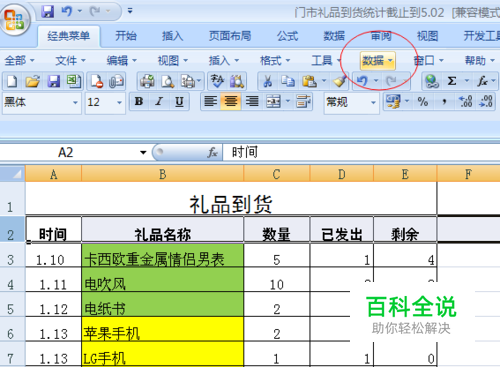The height and width of the screenshot is (367, 500).
Task: Click Increase Decimal icon
Action: click(x=466, y=101)
